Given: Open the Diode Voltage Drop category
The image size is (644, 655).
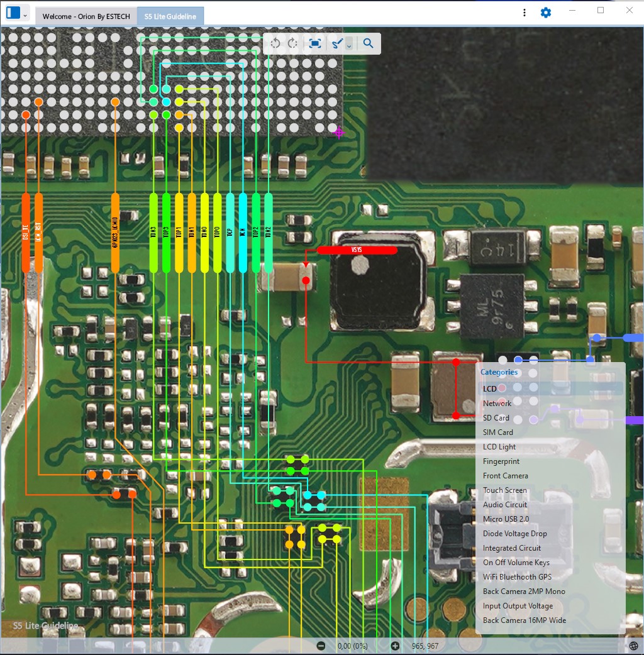Looking at the screenshot, I should (514, 534).
